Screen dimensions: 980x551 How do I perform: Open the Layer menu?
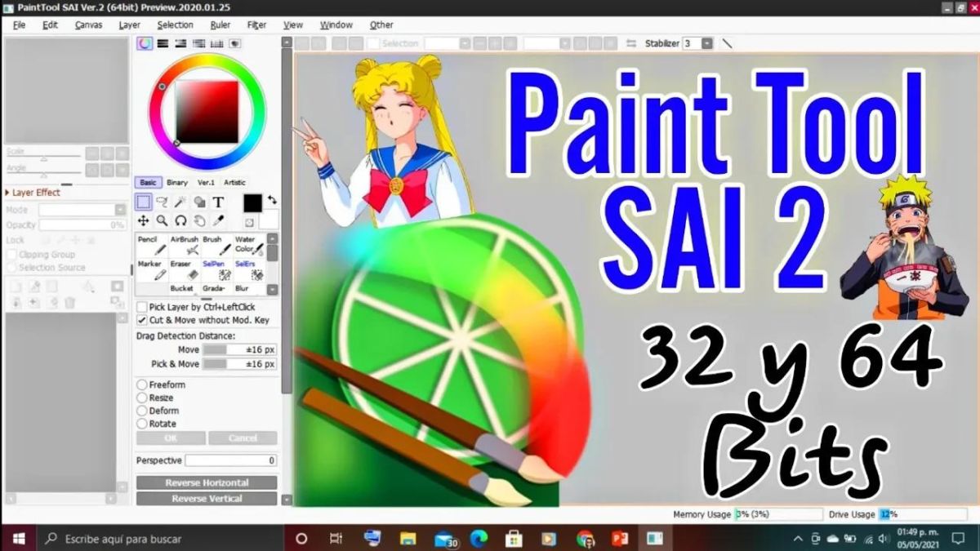click(x=129, y=24)
